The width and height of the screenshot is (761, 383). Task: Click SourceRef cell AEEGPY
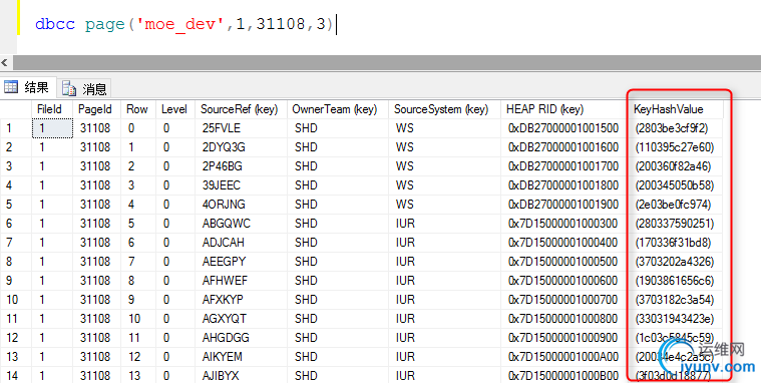tap(241, 262)
